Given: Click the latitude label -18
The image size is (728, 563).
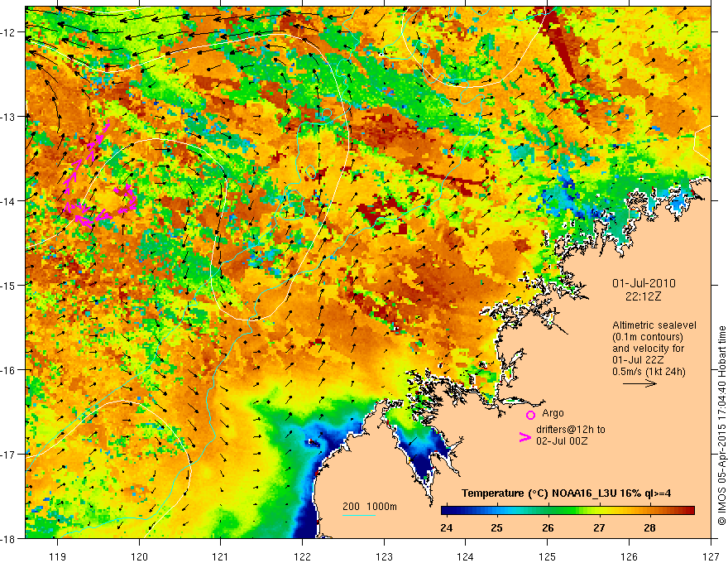Looking at the screenshot, I should click(8, 538).
